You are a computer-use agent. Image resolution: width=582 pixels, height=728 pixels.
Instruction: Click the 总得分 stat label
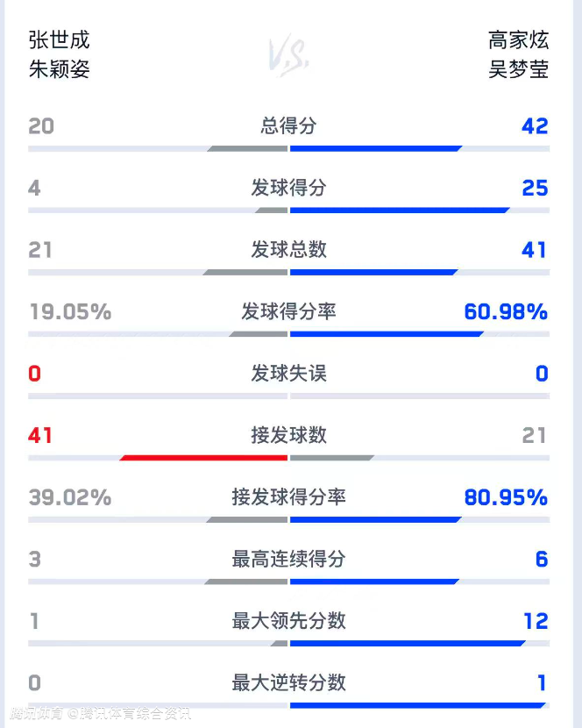coord(288,125)
